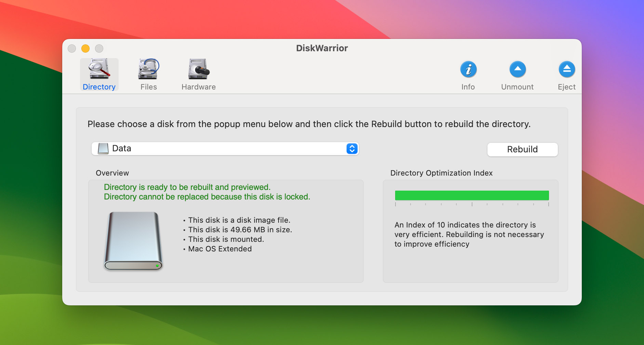Image resolution: width=644 pixels, height=345 pixels.
Task: Click the Directory Optimization Index heading
Action: tap(441, 173)
